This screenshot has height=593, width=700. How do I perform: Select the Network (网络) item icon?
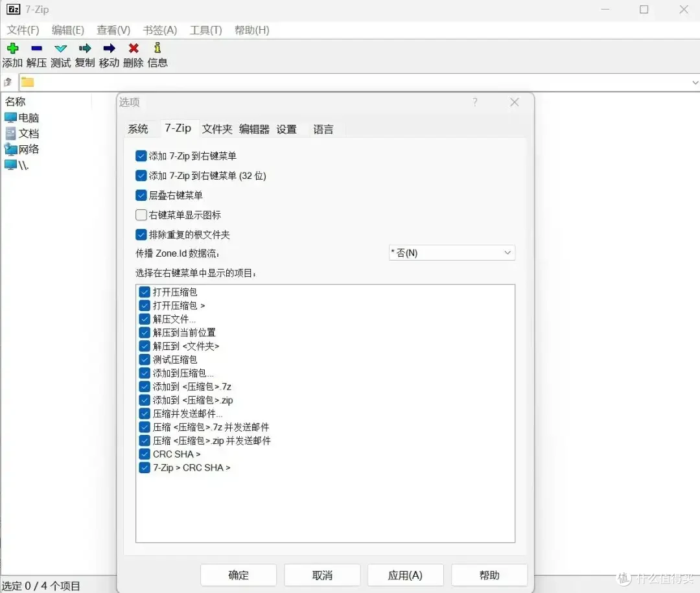(11, 149)
